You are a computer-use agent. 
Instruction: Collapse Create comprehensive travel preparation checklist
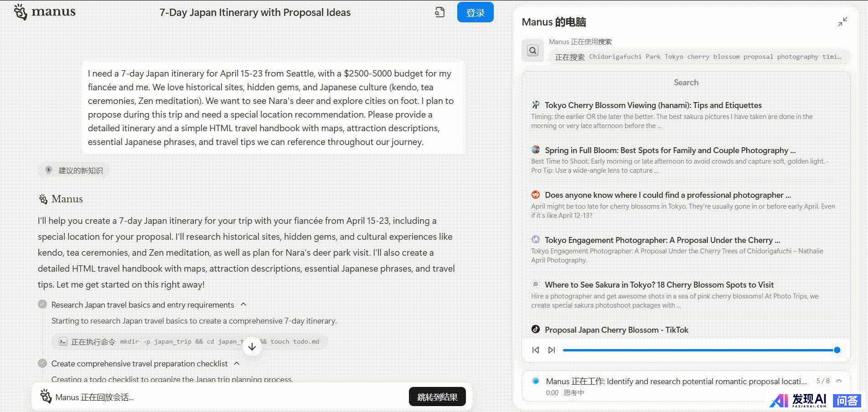[237, 363]
